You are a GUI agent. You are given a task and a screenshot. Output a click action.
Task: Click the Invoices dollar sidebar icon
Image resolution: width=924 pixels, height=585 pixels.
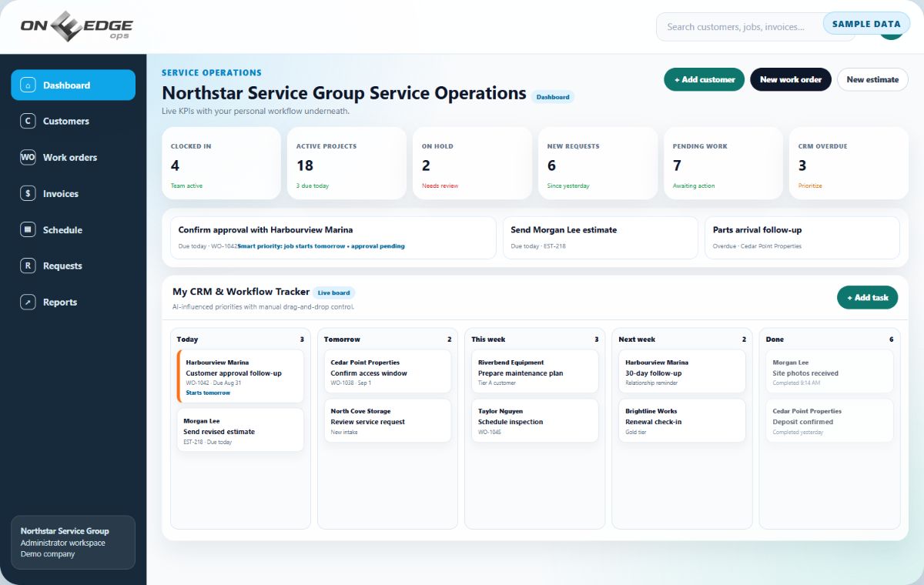click(x=28, y=194)
